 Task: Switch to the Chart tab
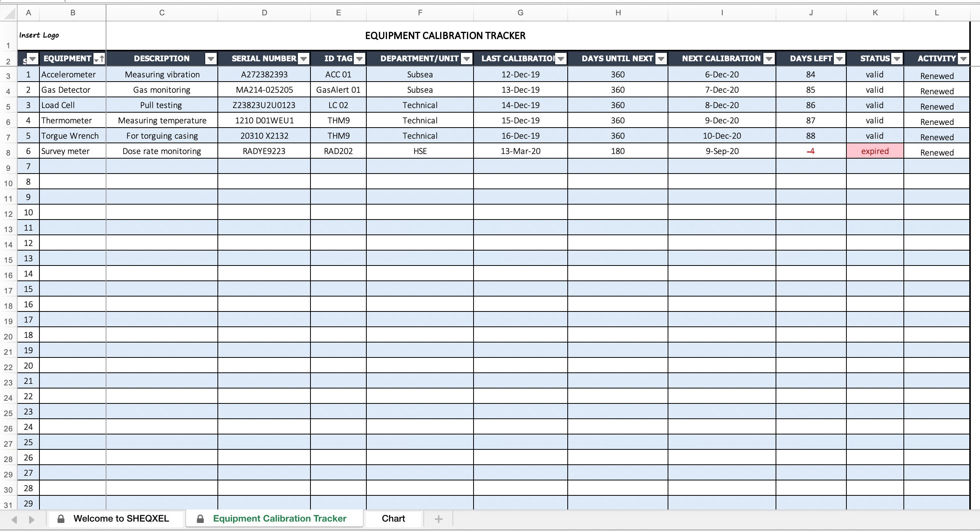point(394,518)
